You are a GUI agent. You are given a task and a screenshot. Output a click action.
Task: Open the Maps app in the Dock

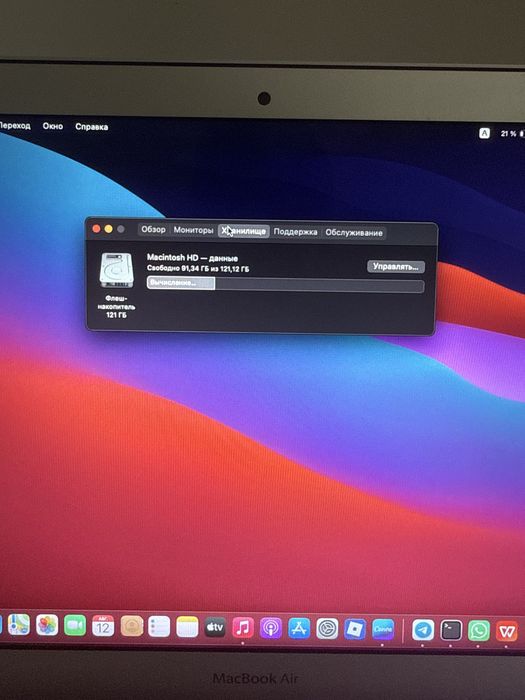[x=19, y=625]
